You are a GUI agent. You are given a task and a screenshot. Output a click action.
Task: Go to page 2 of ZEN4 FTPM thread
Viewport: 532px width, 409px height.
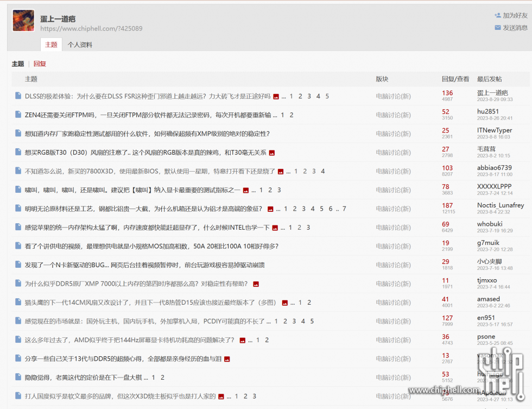[x=292, y=115]
